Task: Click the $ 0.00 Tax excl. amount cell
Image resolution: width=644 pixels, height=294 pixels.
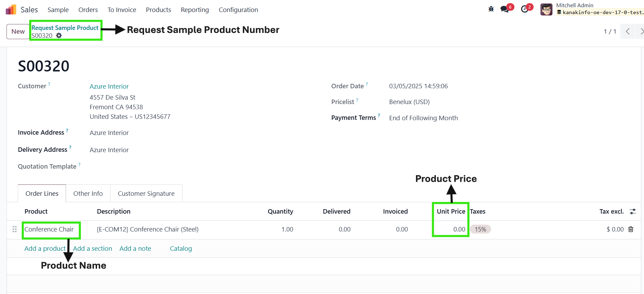Action: (615, 229)
